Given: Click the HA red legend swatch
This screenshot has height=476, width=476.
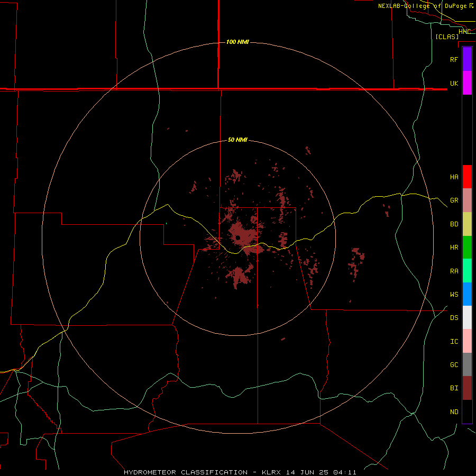Looking at the screenshot, I should click(x=467, y=177).
